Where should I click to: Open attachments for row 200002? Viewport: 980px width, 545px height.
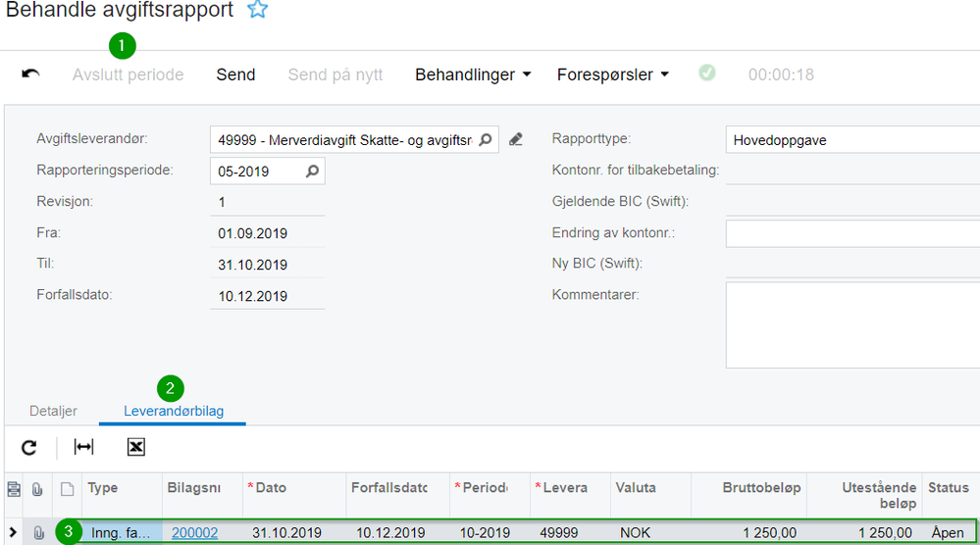tap(39, 532)
